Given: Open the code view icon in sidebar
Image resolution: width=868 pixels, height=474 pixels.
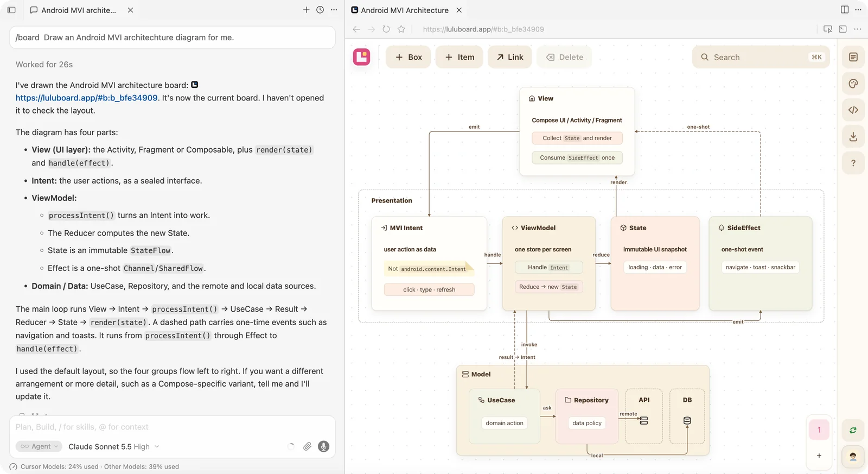Looking at the screenshot, I should pos(853,110).
